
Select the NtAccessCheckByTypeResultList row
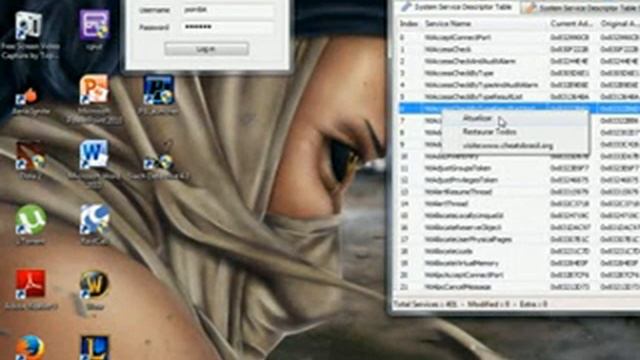tap(518, 97)
